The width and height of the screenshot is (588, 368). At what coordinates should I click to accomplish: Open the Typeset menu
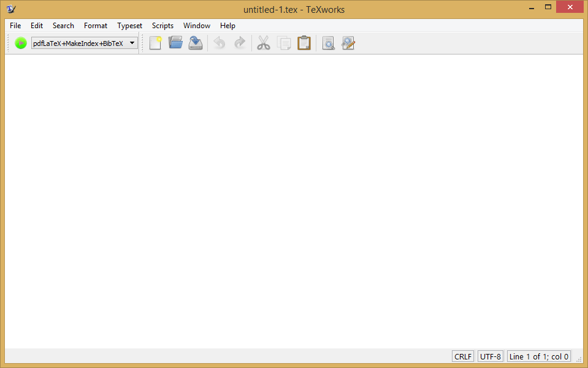[130, 26]
